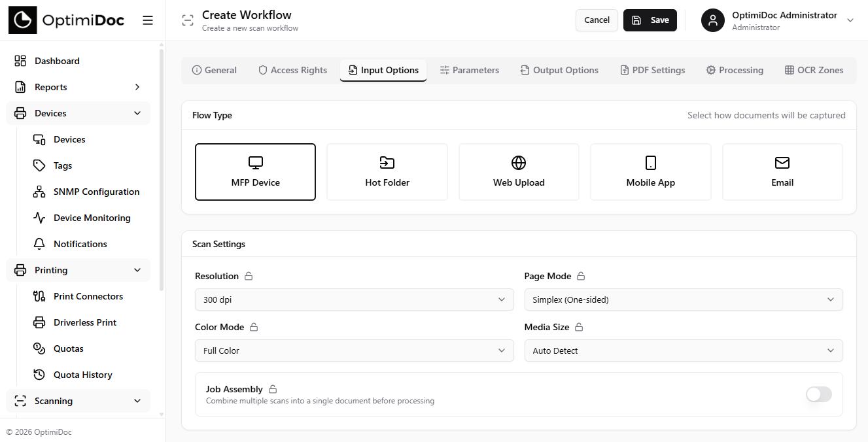Select the Input Options tab
This screenshot has height=442, width=868.
pyautogui.click(x=383, y=70)
